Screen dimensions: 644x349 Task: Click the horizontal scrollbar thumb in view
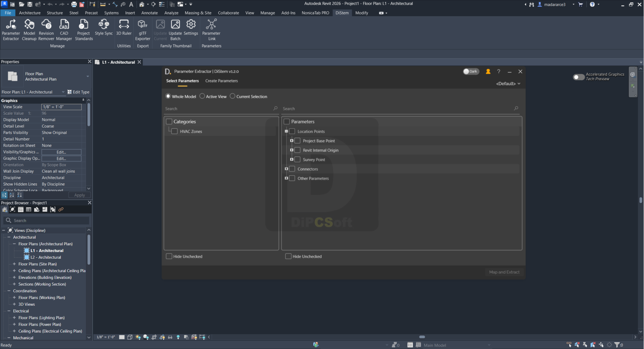coord(422,337)
